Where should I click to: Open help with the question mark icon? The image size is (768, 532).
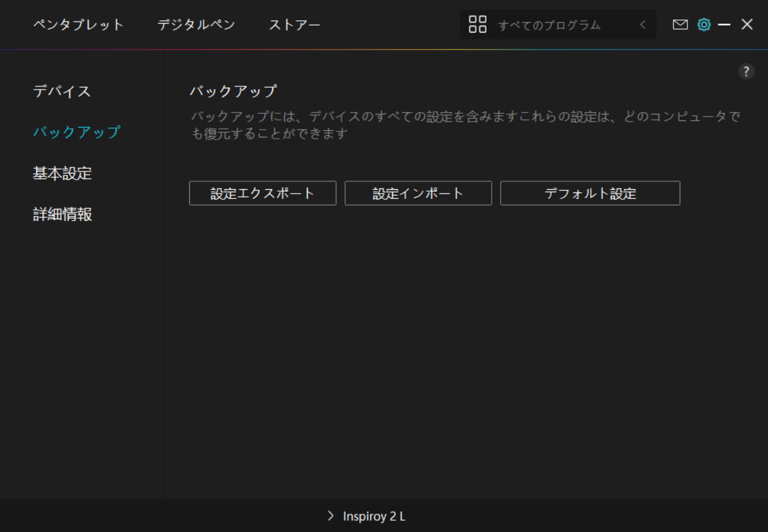coord(746,72)
